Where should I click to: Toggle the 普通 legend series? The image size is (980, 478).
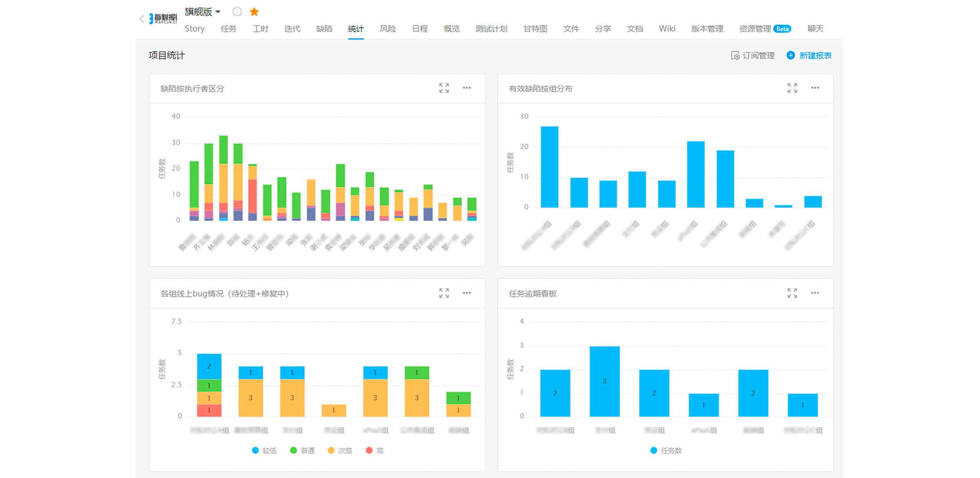click(303, 450)
